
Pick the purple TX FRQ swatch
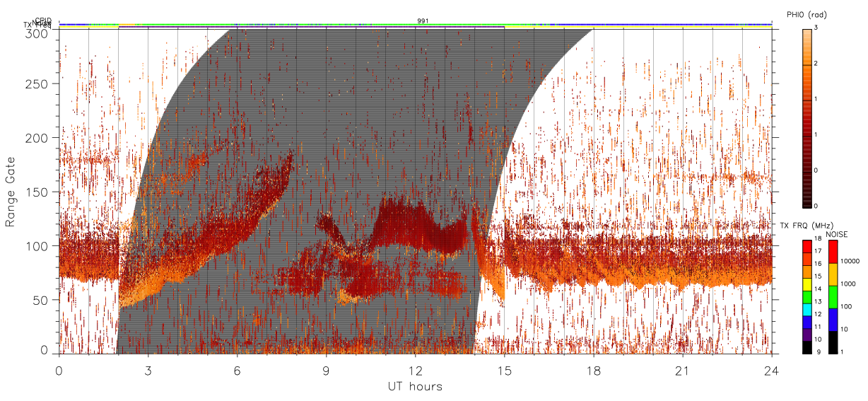coord(807,335)
